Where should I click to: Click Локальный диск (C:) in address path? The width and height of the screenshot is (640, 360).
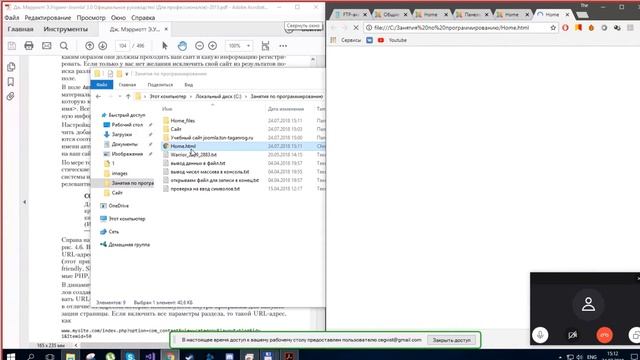pos(218,96)
